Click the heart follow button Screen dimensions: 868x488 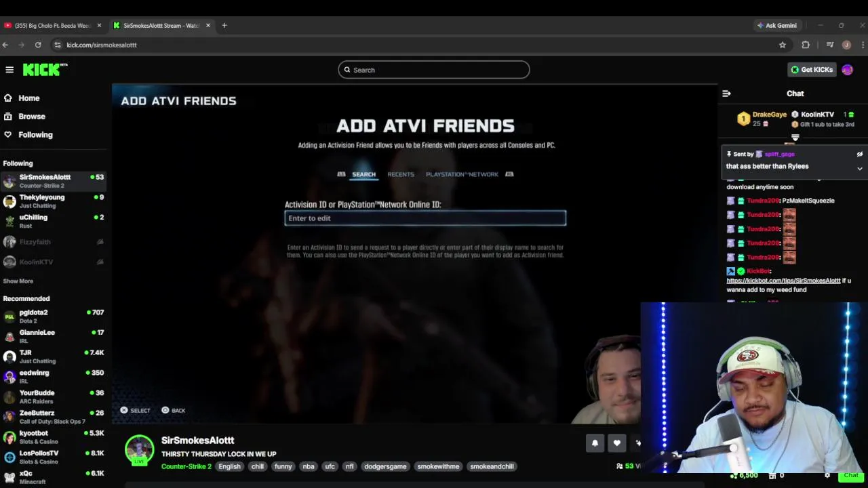(616, 443)
